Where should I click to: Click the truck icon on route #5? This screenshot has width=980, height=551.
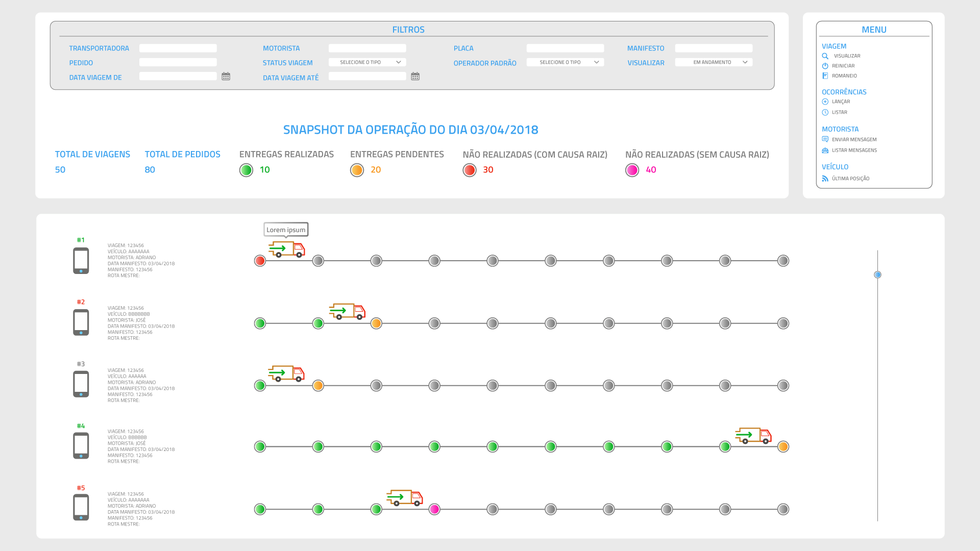pyautogui.click(x=405, y=498)
